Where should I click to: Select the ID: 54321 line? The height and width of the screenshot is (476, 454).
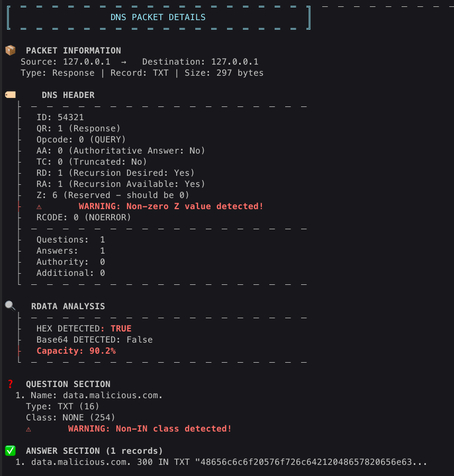click(x=60, y=118)
